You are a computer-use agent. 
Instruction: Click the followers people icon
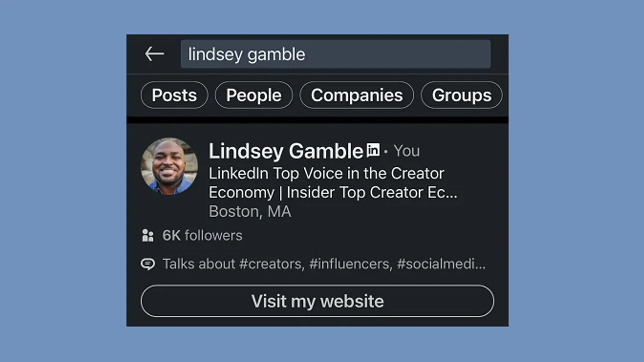[x=148, y=235]
